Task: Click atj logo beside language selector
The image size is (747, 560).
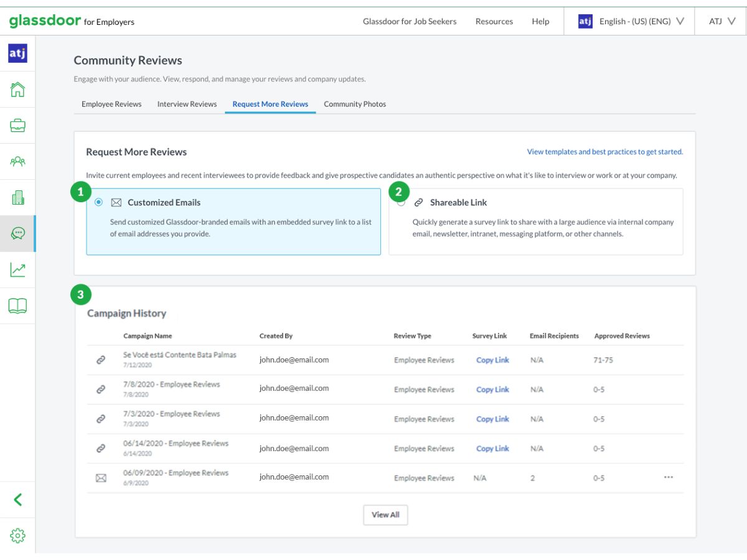Action: click(585, 21)
